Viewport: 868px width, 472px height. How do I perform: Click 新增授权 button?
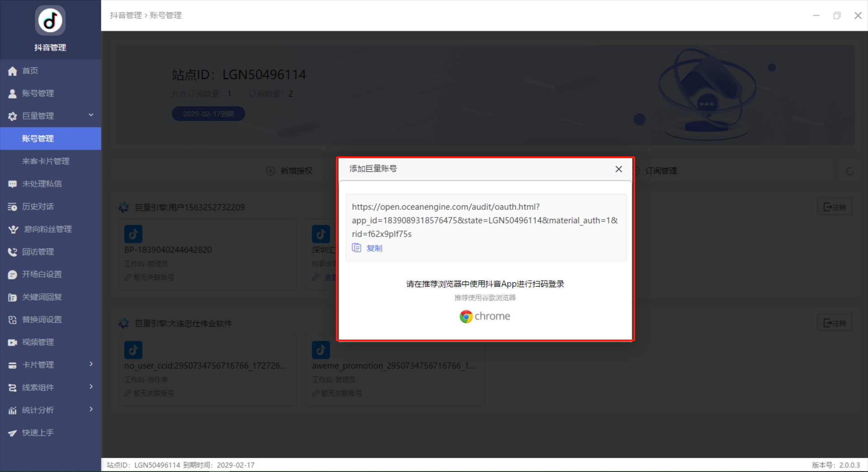(x=290, y=171)
